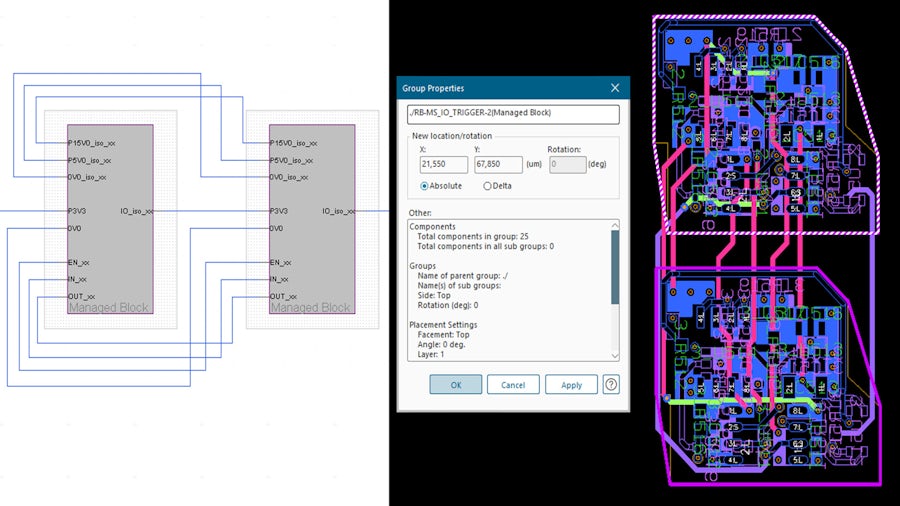Click the Y coordinate input field
The height and width of the screenshot is (506, 900).
498,164
